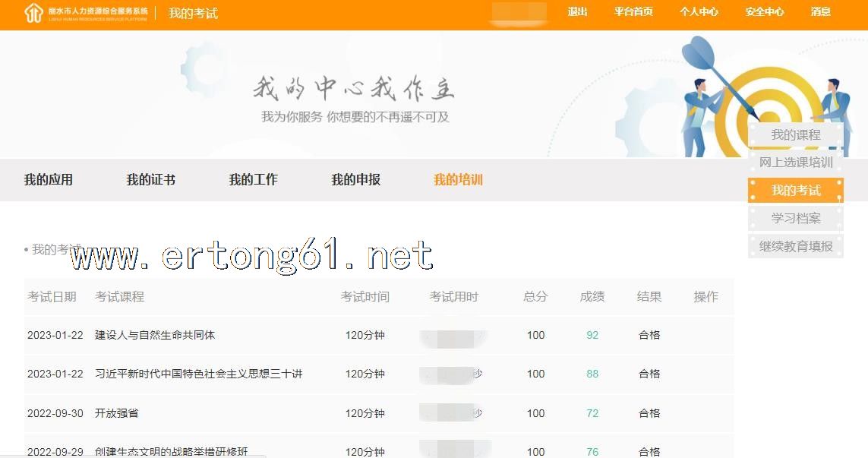Click the exam row 建设人与自然生命共同体
Viewport: 868px width, 458px height.
[x=155, y=335]
